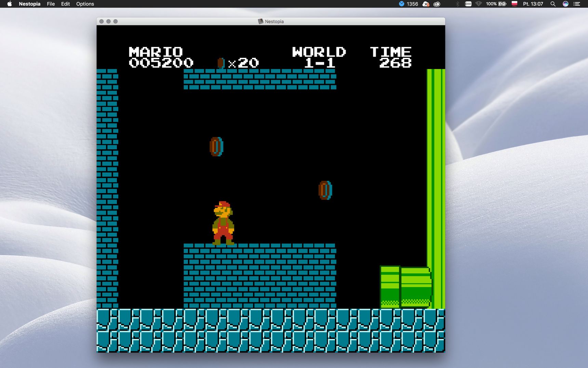The image size is (588, 368).
Task: Zoom the Nestopia window with the third title bar button
Action: pyautogui.click(x=116, y=21)
